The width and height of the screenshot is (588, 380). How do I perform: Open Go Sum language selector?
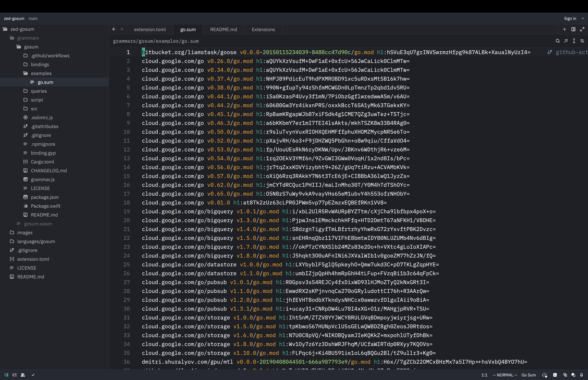pos(528,375)
